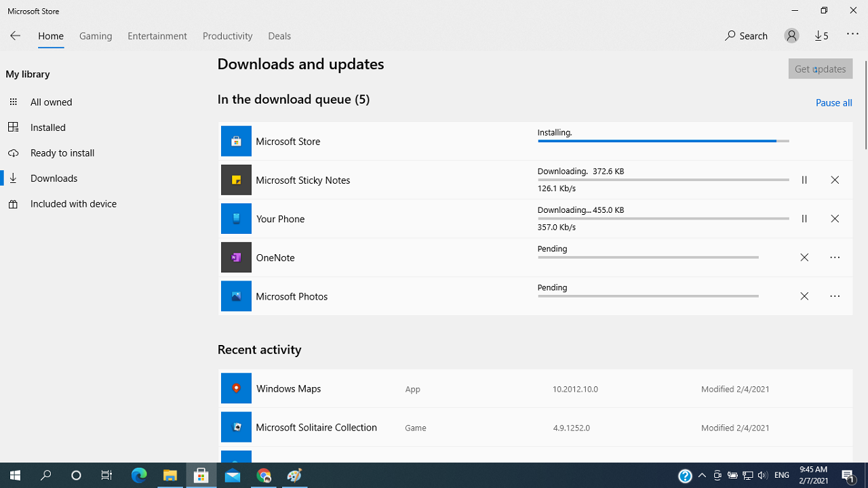The image size is (868, 488).
Task: Click the Microsoft Photos icon tile
Action: (x=236, y=296)
